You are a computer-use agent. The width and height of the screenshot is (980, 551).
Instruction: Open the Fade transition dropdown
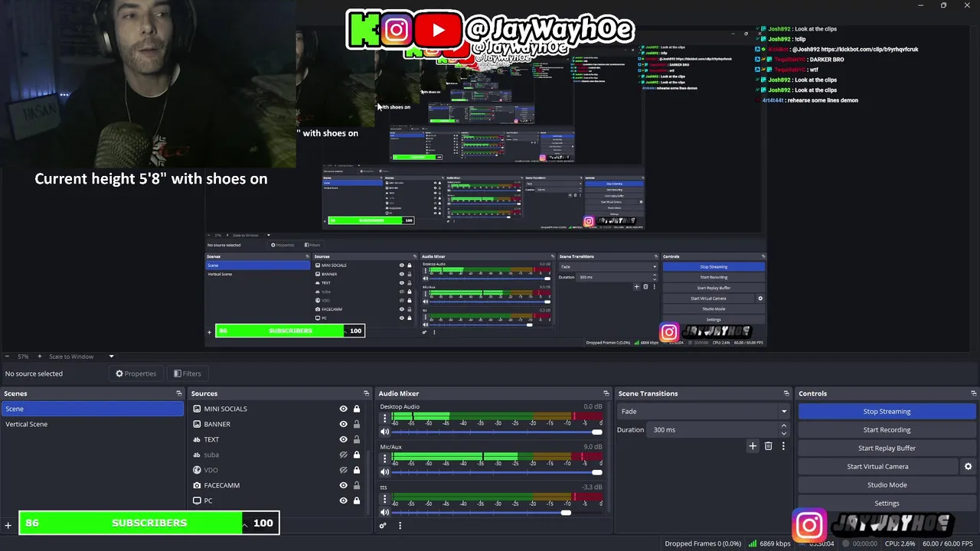704,411
